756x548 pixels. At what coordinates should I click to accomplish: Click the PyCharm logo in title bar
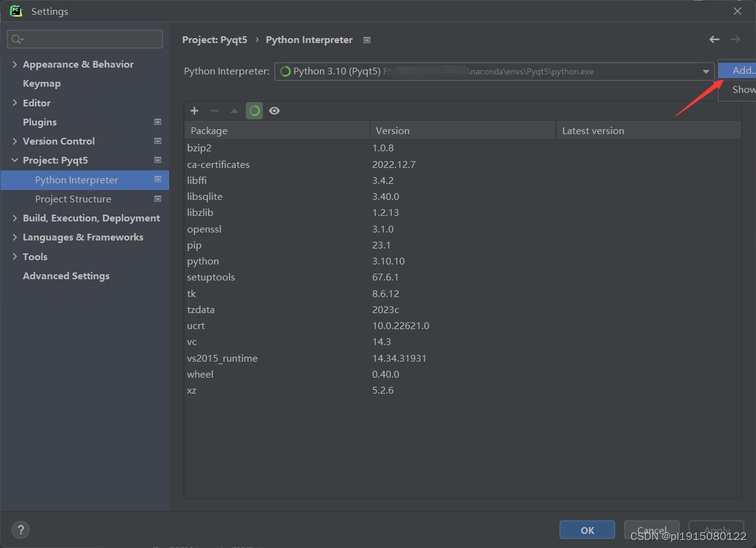tap(16, 10)
